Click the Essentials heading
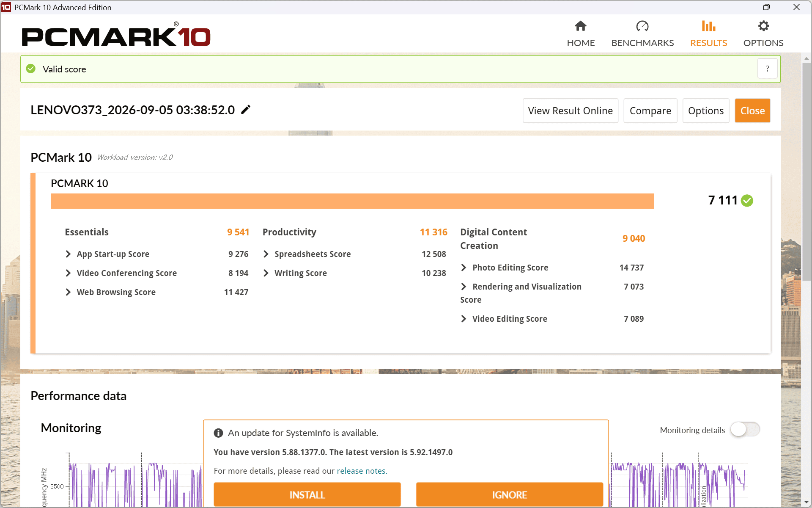Image resolution: width=812 pixels, height=508 pixels. [87, 232]
